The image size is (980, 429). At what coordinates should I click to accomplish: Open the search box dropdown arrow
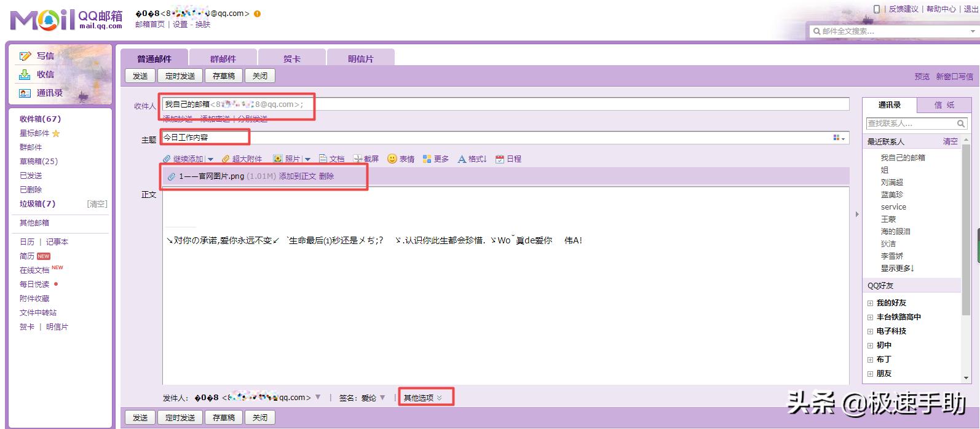[x=973, y=31]
